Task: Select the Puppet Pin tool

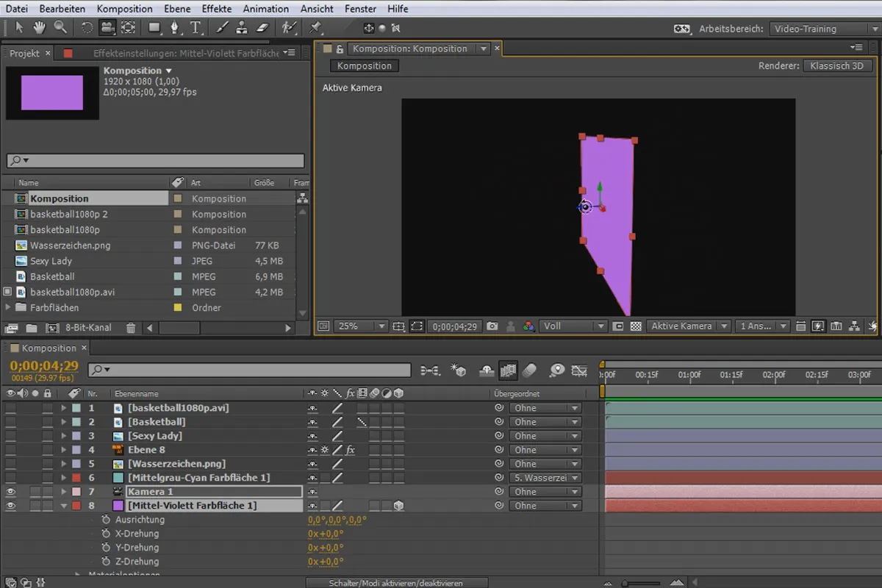Action: click(316, 28)
